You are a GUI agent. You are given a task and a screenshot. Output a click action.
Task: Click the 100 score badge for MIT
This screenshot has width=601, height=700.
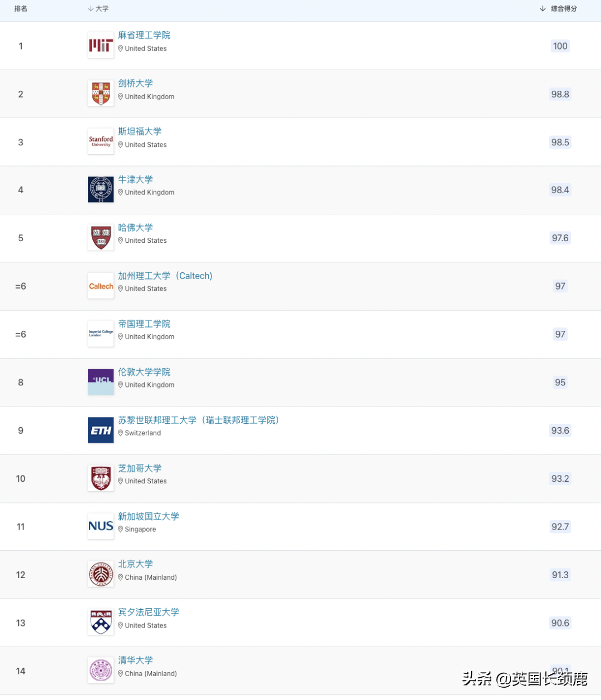[560, 46]
